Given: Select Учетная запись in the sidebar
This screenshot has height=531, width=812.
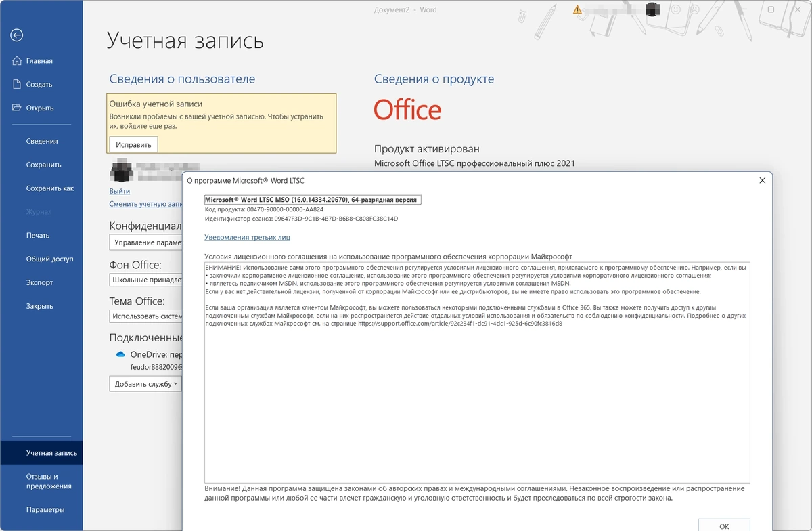Looking at the screenshot, I should pyautogui.click(x=41, y=453).
